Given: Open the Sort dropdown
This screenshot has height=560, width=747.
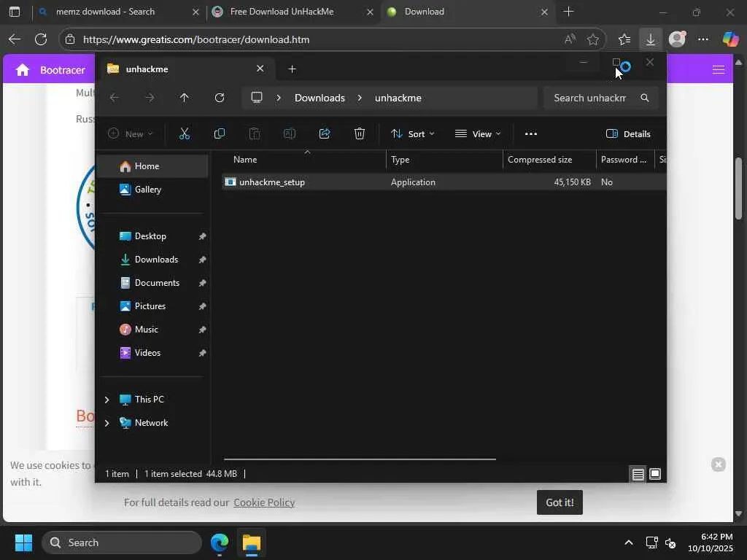Looking at the screenshot, I should click(x=413, y=134).
